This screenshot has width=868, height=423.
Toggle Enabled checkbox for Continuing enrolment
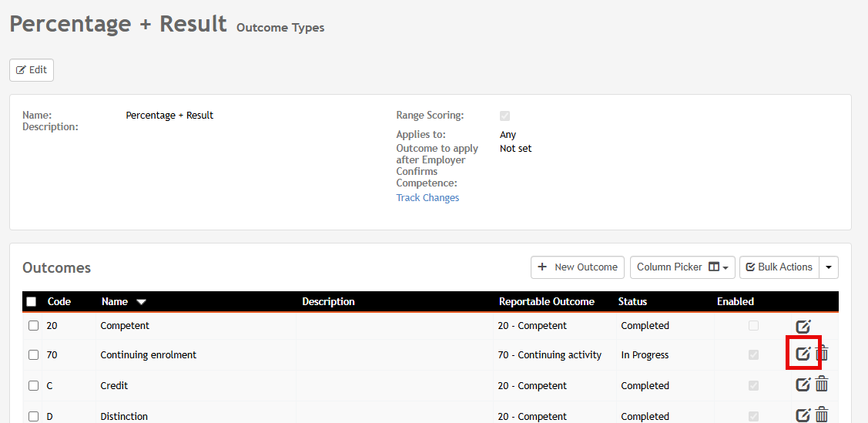(753, 355)
